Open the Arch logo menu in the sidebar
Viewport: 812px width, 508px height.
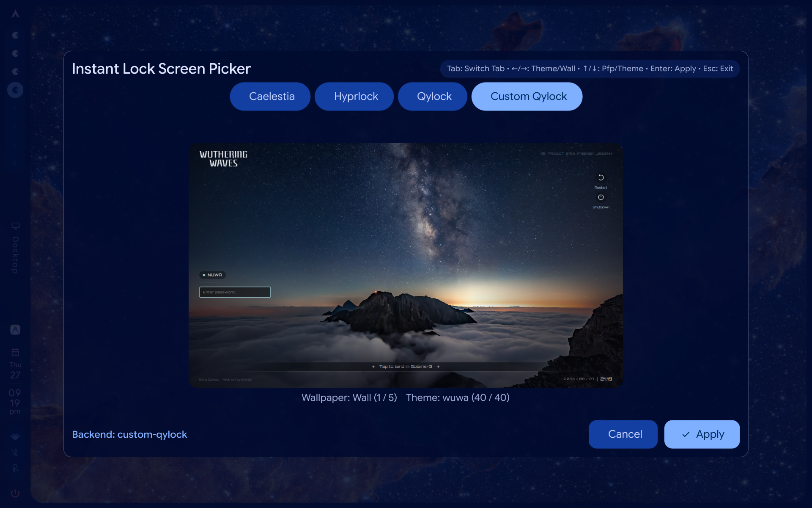coord(15,14)
